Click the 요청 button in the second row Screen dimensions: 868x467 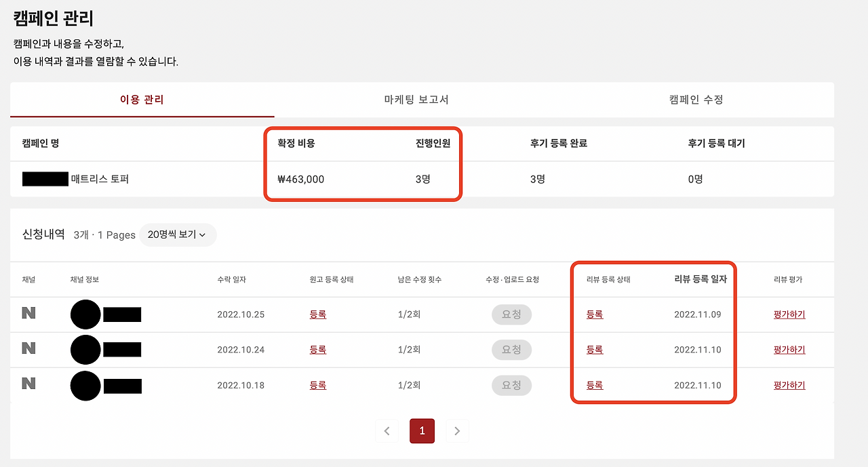tap(511, 350)
